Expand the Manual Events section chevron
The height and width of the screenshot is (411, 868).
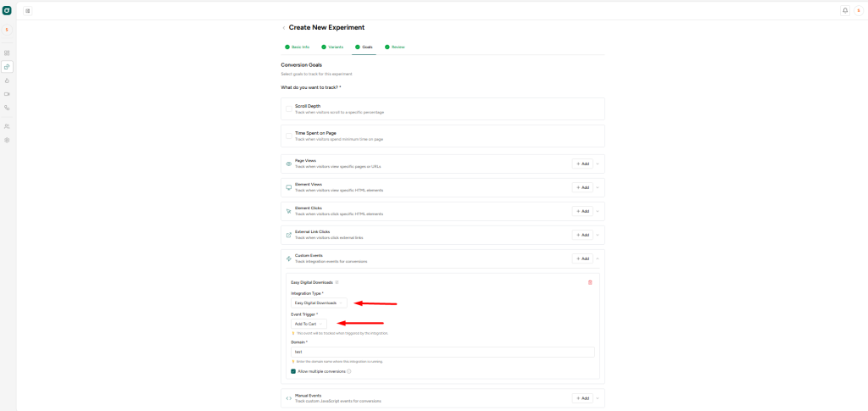(x=598, y=398)
